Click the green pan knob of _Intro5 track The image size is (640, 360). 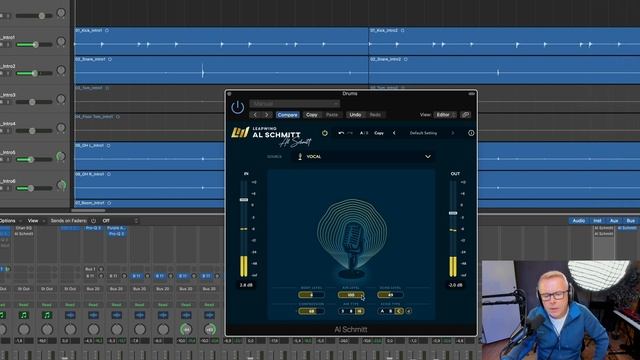pos(60,156)
